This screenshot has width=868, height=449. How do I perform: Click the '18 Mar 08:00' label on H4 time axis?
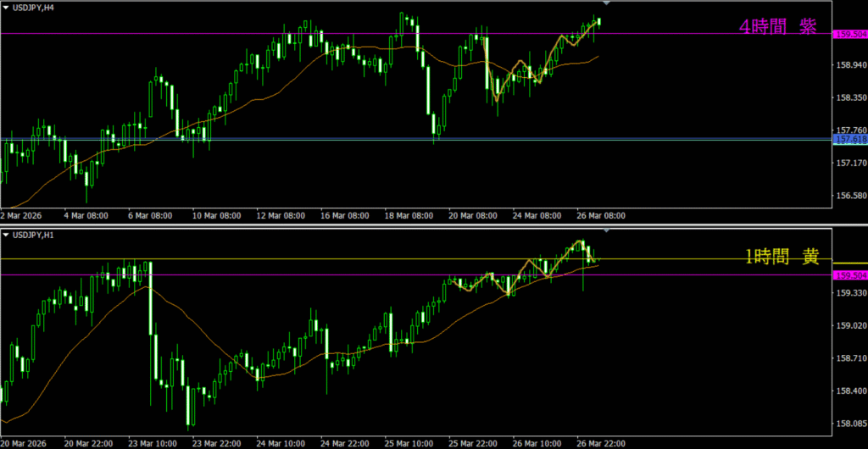(409, 216)
